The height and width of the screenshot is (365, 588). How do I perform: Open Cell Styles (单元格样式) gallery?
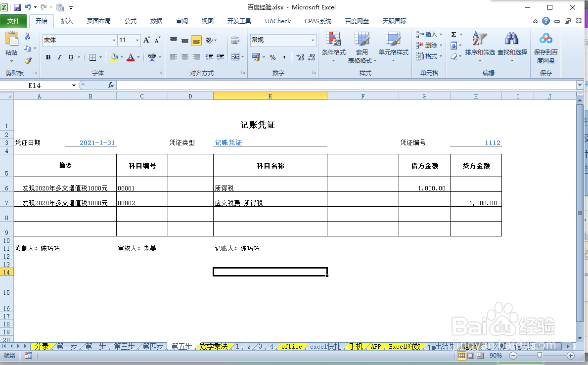click(x=393, y=47)
